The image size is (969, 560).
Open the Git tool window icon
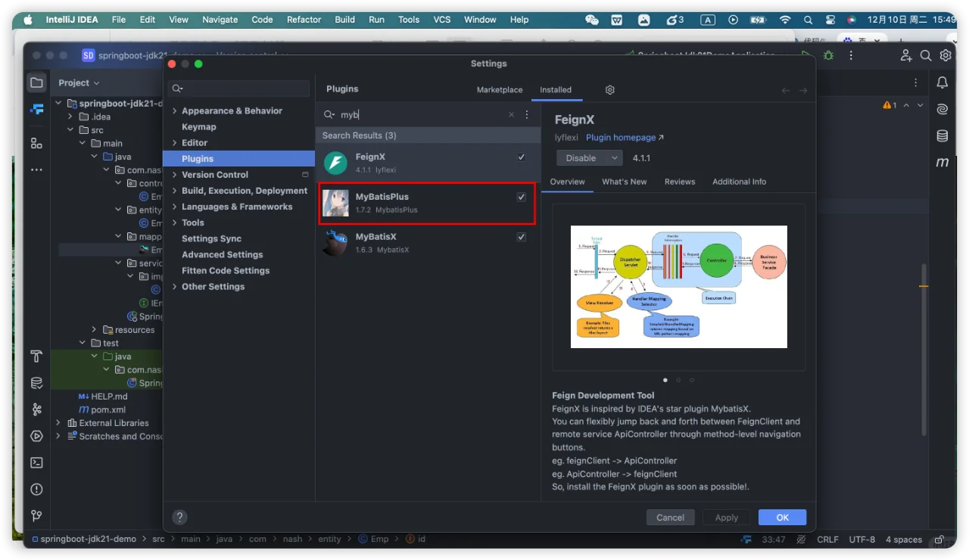point(36,515)
